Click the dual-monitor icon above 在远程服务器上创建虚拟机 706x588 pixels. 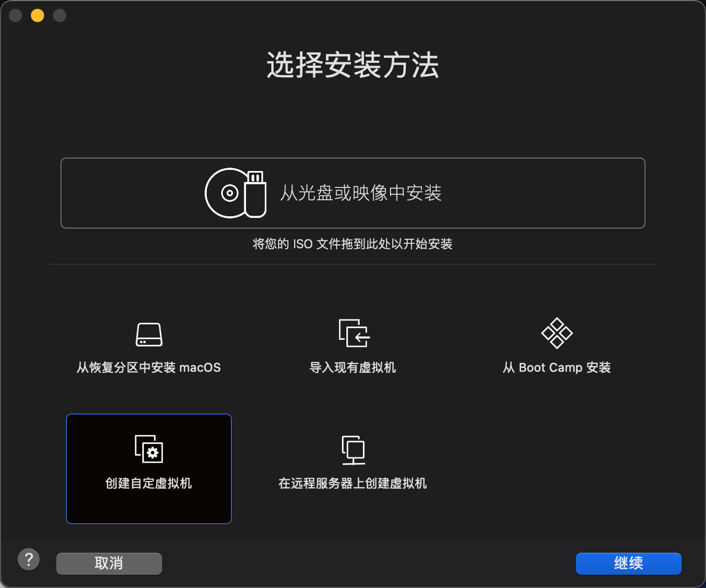pyautogui.click(x=352, y=450)
